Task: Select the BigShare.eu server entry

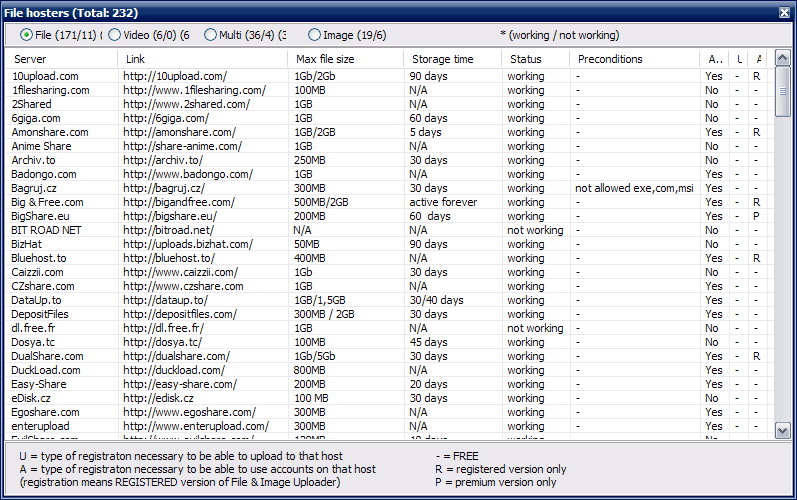Action: (41, 216)
